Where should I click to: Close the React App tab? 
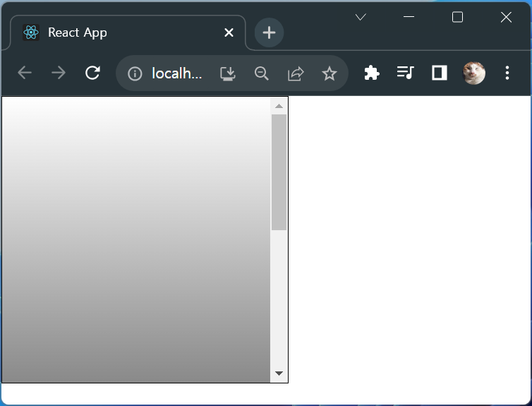229,32
